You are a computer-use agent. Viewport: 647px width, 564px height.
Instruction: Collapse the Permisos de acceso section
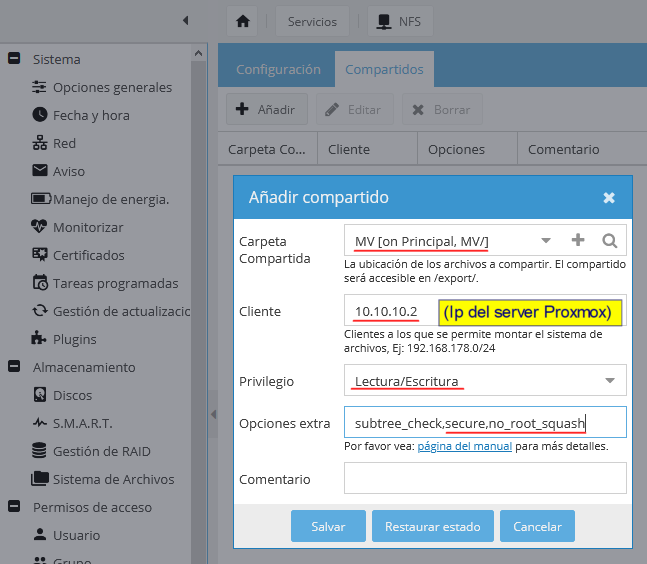(14, 506)
